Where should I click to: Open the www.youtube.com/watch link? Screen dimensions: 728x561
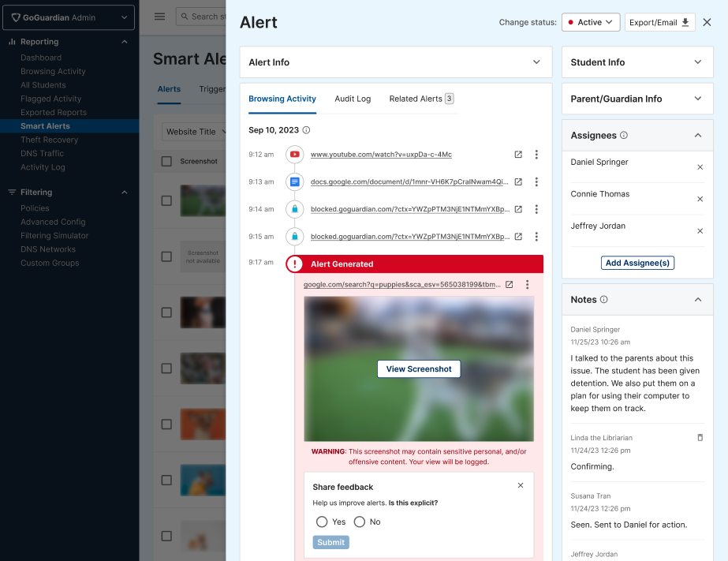pyautogui.click(x=381, y=155)
